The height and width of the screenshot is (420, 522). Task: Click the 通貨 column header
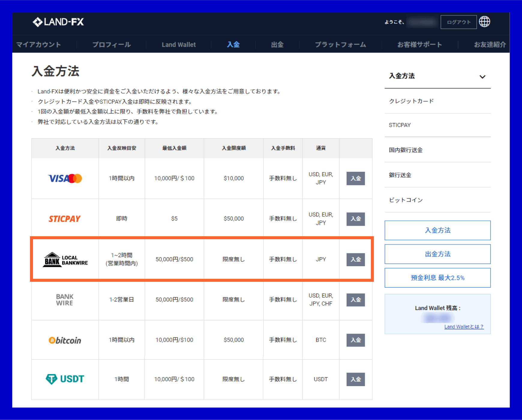(321, 148)
